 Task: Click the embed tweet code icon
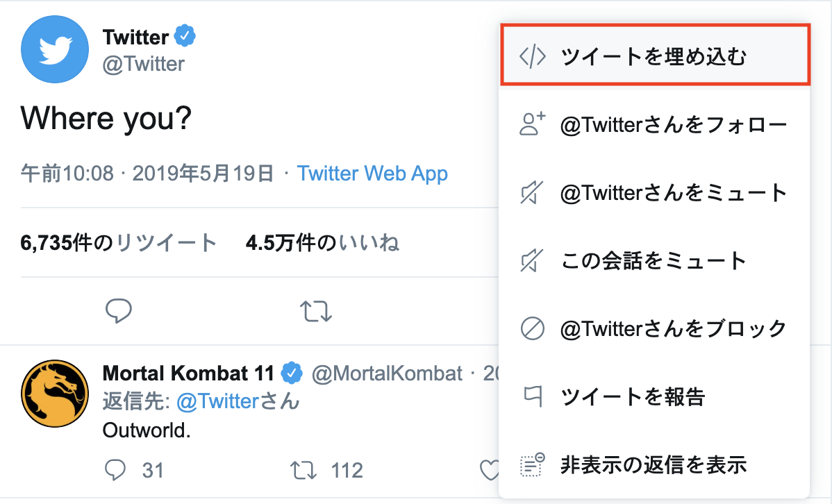[x=532, y=56]
